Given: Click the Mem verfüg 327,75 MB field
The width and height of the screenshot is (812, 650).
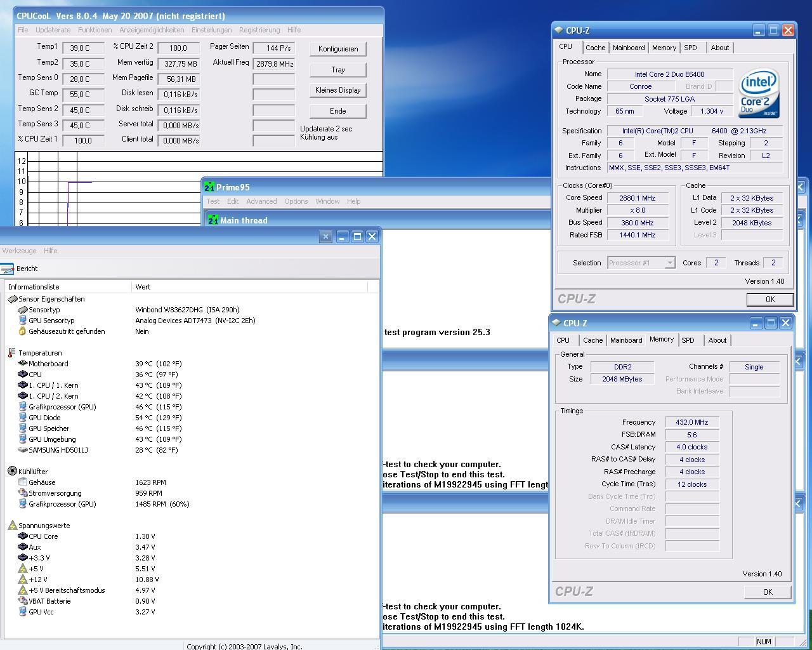Looking at the screenshot, I should [178, 63].
